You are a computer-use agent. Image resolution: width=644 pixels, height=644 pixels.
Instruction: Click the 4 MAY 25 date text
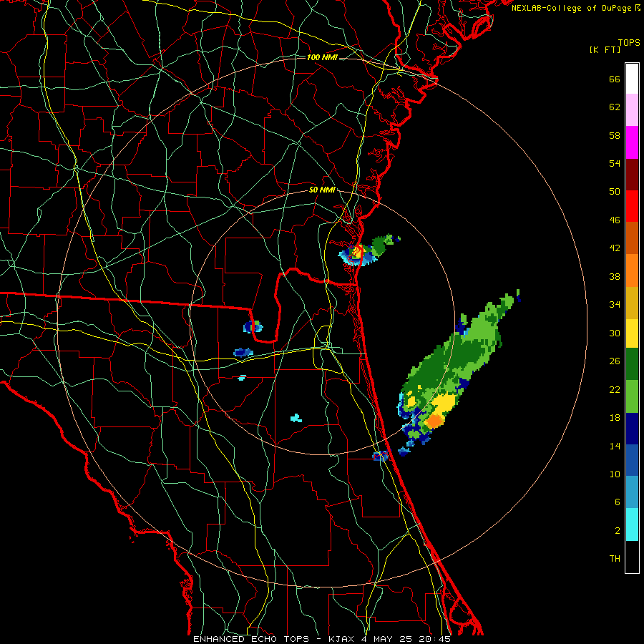(x=387, y=639)
